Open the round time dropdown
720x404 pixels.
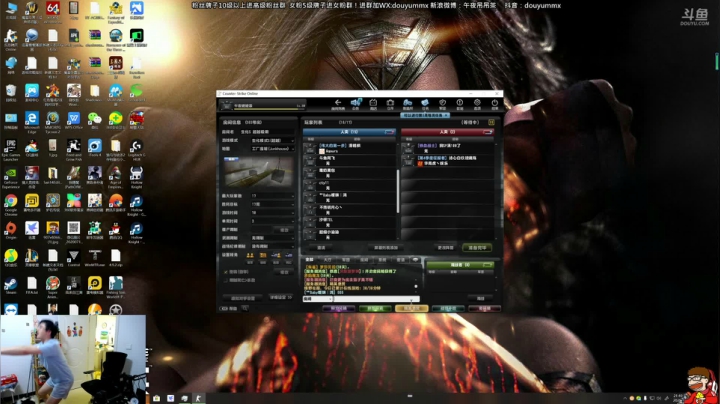272,213
